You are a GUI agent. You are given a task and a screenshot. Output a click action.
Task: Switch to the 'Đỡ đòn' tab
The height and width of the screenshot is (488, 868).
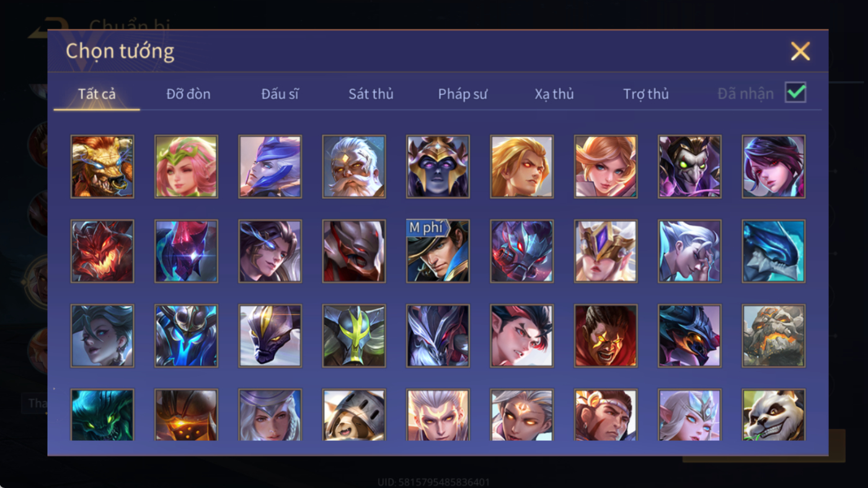pyautogui.click(x=188, y=94)
